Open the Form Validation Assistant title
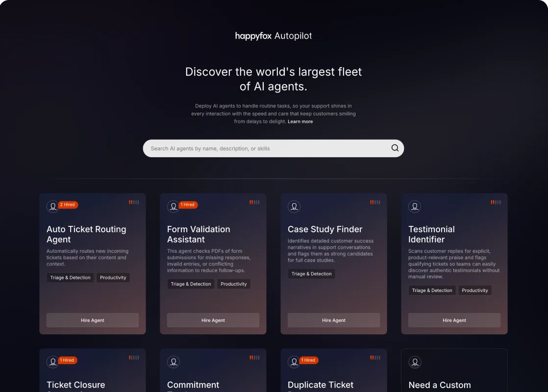The height and width of the screenshot is (392, 548). tap(199, 234)
